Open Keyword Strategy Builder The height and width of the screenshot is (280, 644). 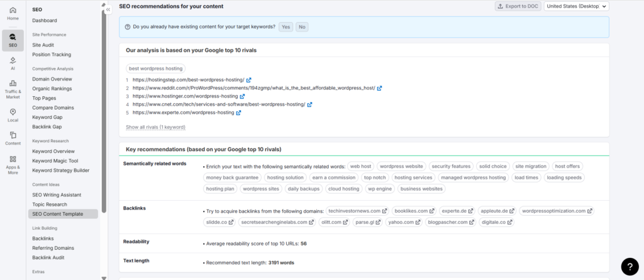pos(61,171)
